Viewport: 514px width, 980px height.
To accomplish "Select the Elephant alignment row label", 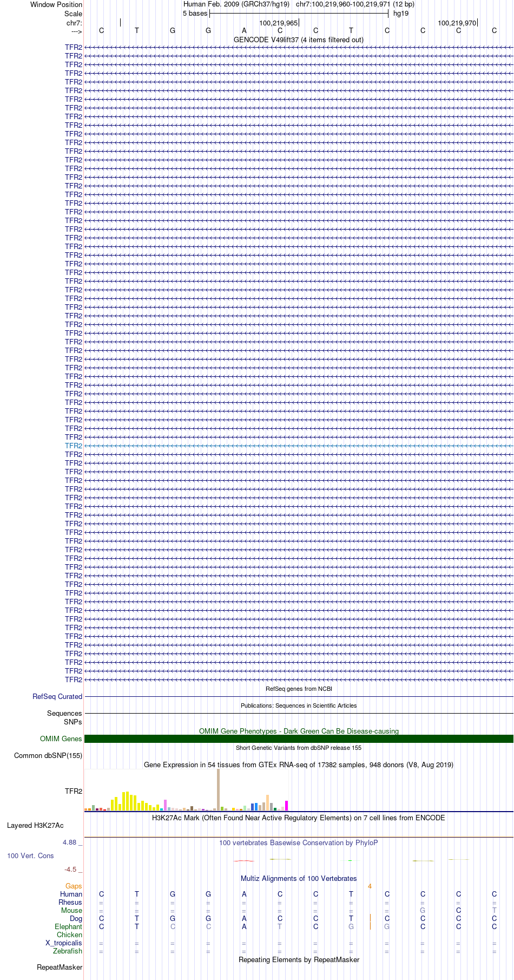I will (x=69, y=927).
